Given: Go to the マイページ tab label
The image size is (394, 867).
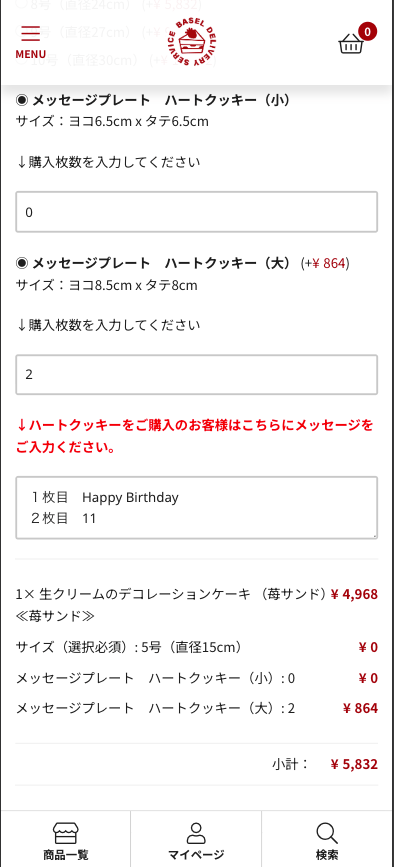Looking at the screenshot, I should click(196, 854).
